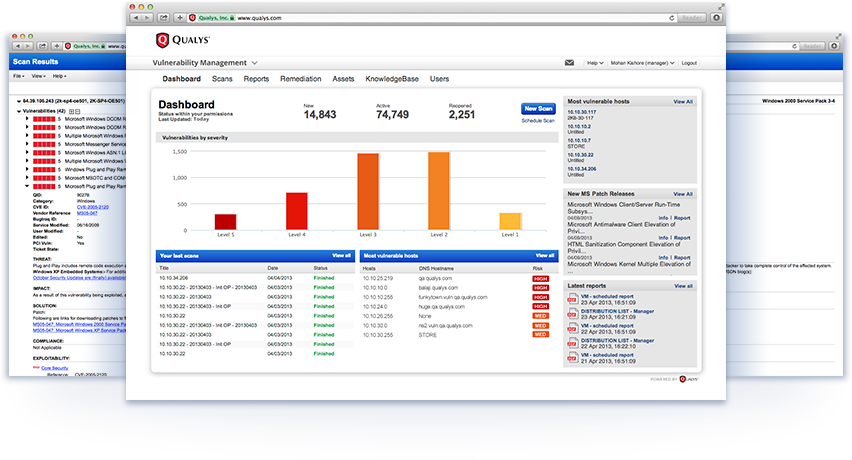View All in New MS Patch Releases panel
This screenshot has height=460, width=852.
click(x=683, y=194)
